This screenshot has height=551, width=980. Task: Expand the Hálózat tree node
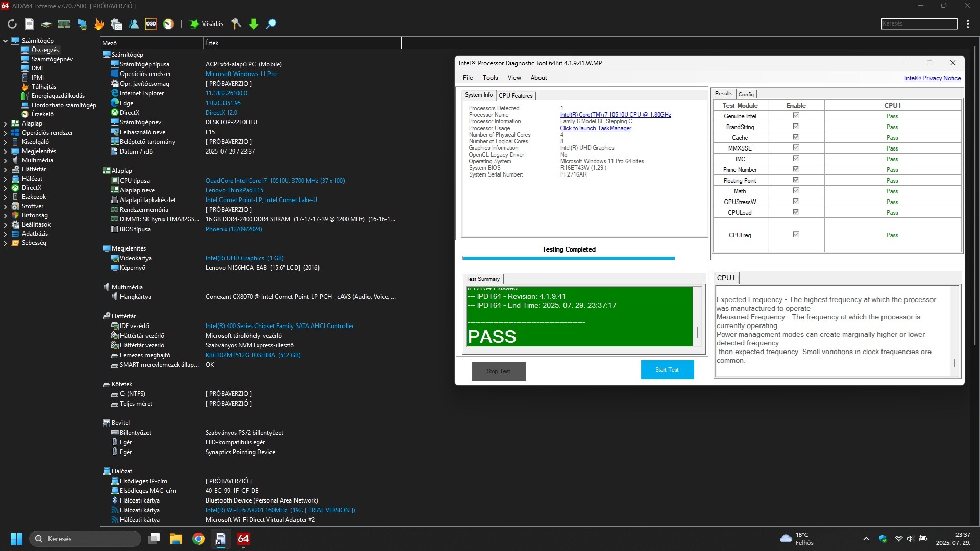[x=6, y=179]
